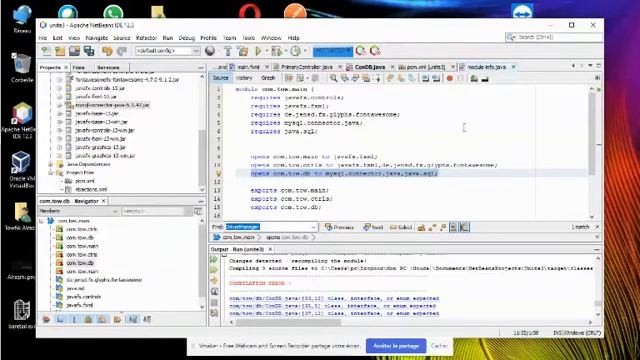
Task: Click the Previous button in Find bar
Action: click(339, 227)
